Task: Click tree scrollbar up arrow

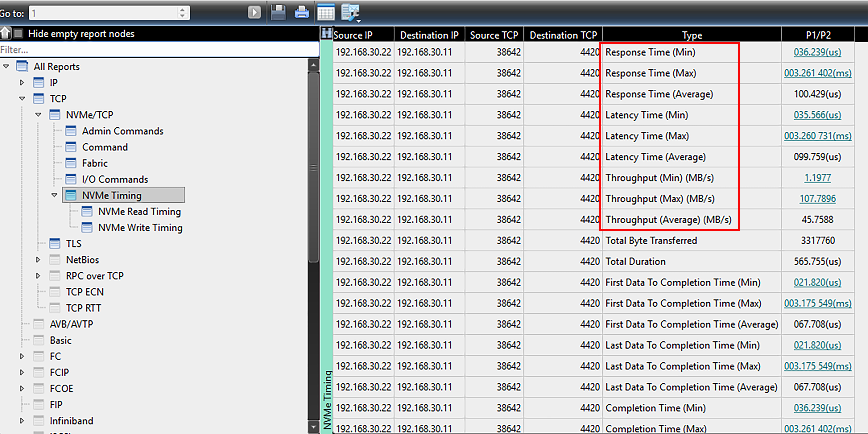Action: click(x=313, y=65)
